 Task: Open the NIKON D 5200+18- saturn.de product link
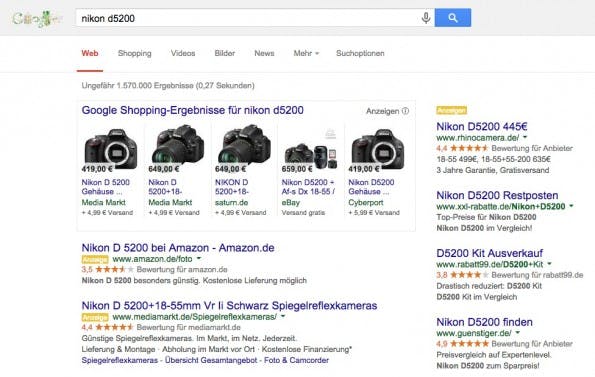[x=232, y=187]
